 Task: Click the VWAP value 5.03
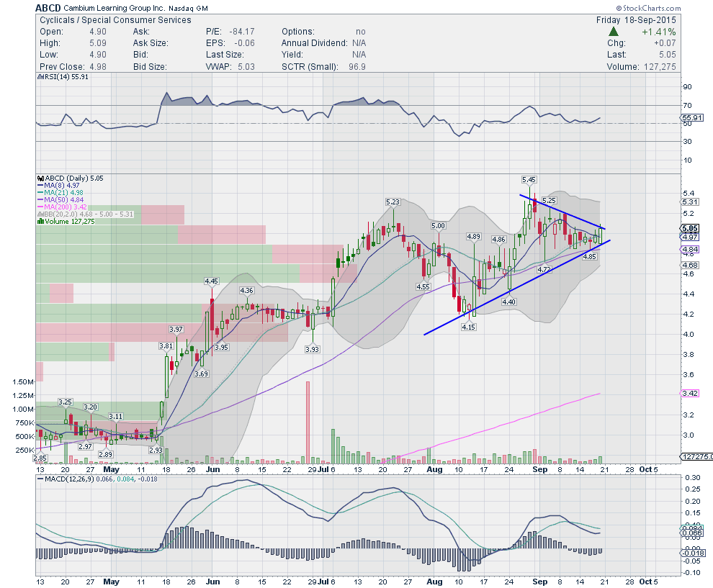point(246,67)
